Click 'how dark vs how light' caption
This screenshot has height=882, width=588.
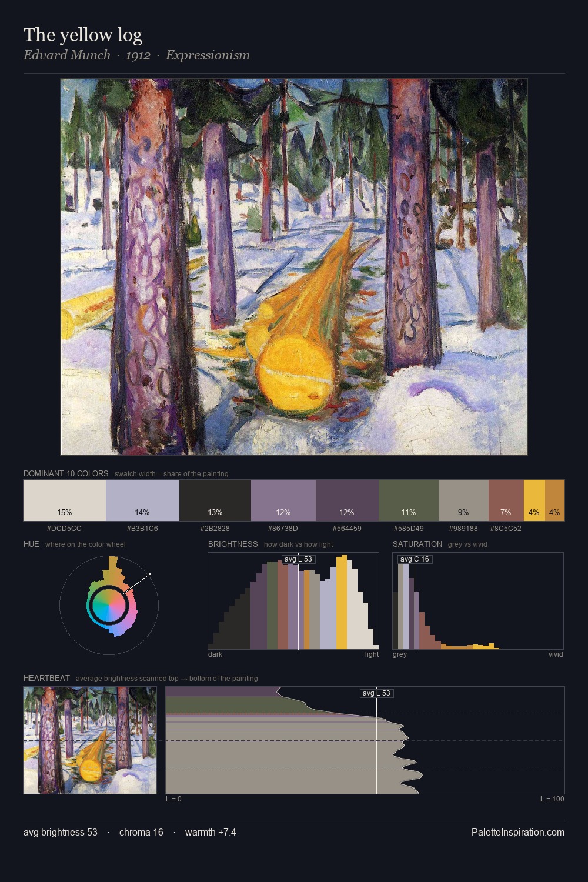[299, 544]
